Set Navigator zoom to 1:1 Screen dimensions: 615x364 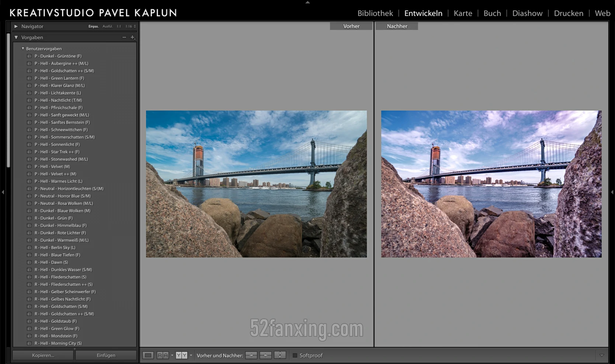coord(119,27)
